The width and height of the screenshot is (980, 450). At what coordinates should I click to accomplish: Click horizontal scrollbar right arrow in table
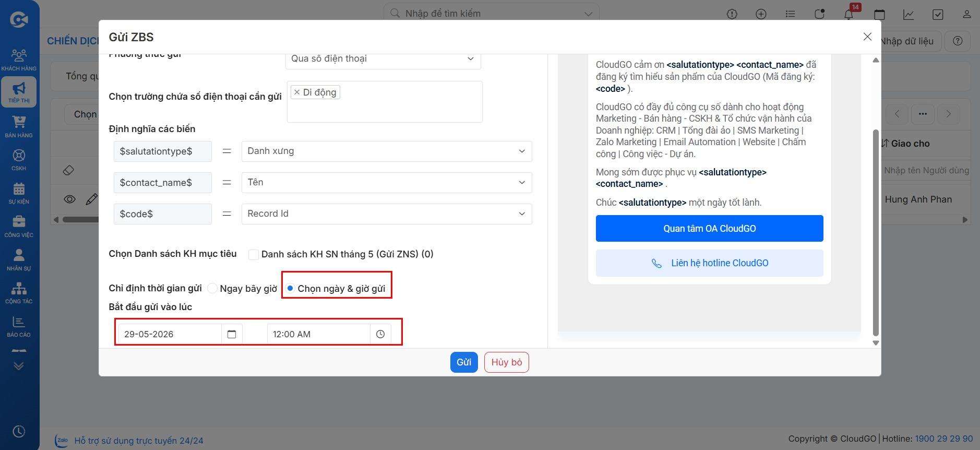[x=965, y=220]
